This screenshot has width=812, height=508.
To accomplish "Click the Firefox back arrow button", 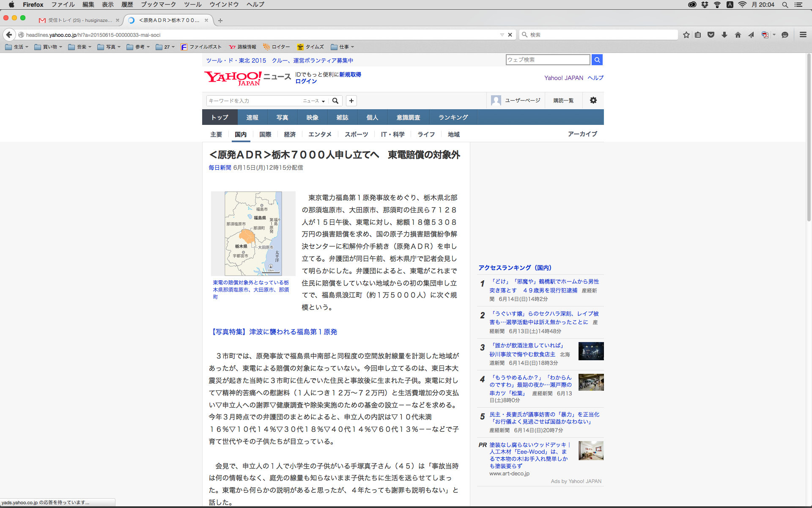I will pos(9,35).
